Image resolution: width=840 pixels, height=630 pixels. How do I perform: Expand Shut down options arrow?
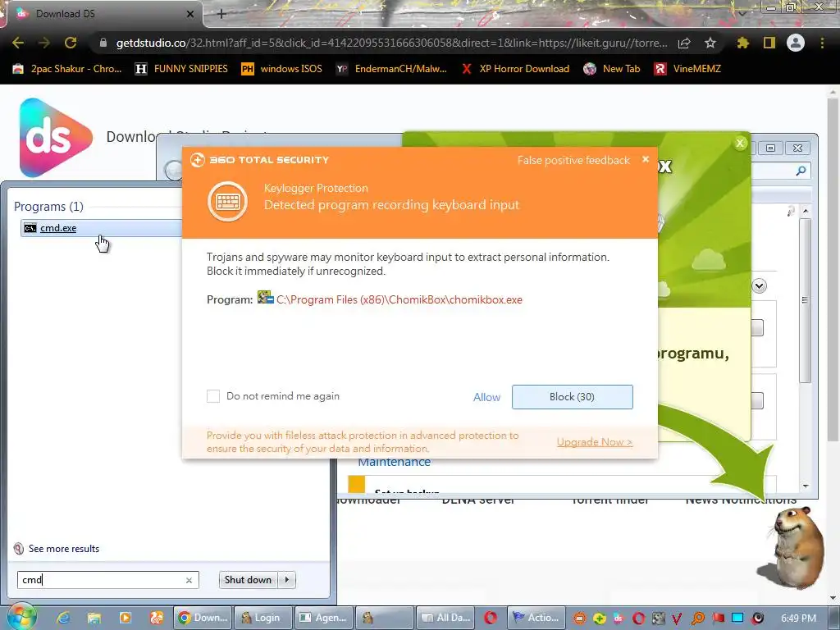[287, 580]
